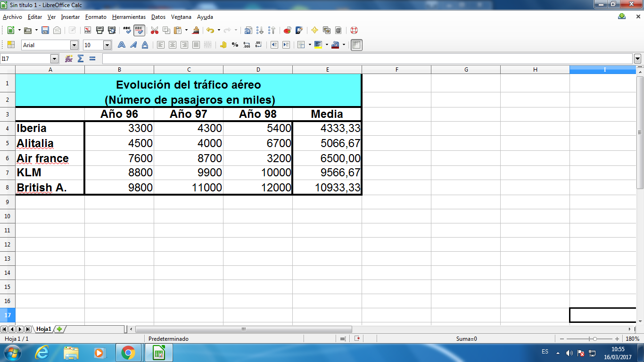Open the Editar menu

(35, 17)
